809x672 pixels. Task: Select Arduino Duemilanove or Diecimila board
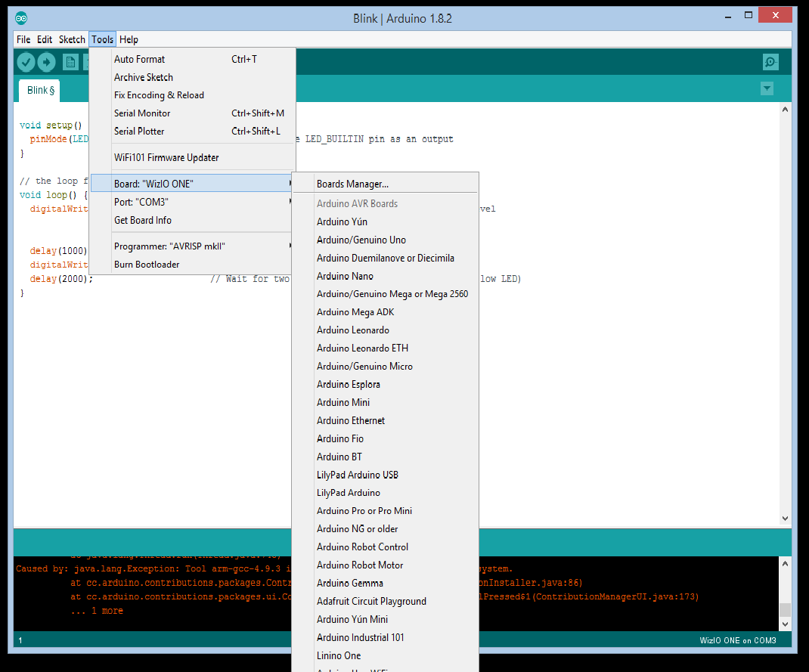pos(385,258)
